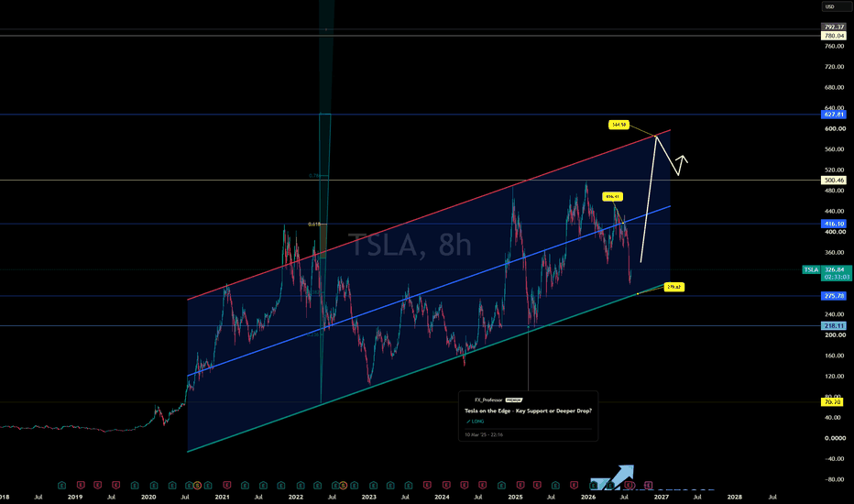Click the current price 326.84 label
Image resolution: width=854 pixels, height=504 pixels.
[834, 269]
